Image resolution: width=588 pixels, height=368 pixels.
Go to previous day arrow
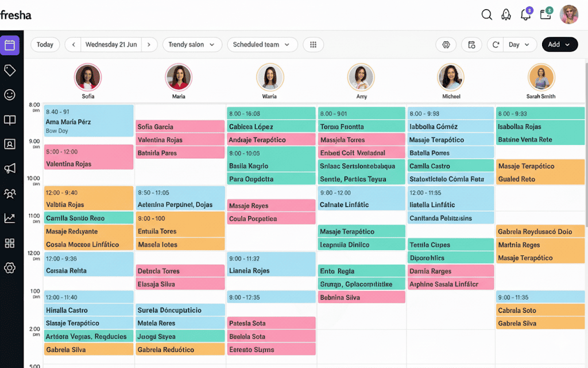pyautogui.click(x=73, y=45)
